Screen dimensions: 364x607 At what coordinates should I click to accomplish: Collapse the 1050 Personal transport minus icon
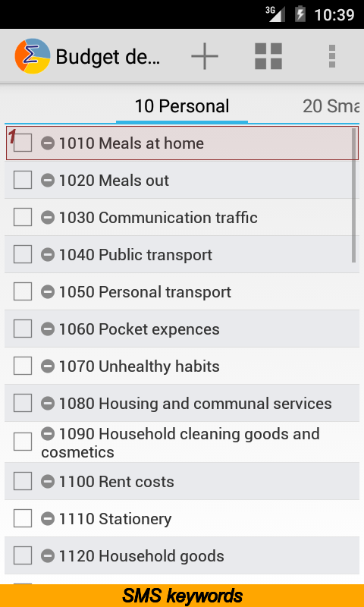[x=48, y=292]
